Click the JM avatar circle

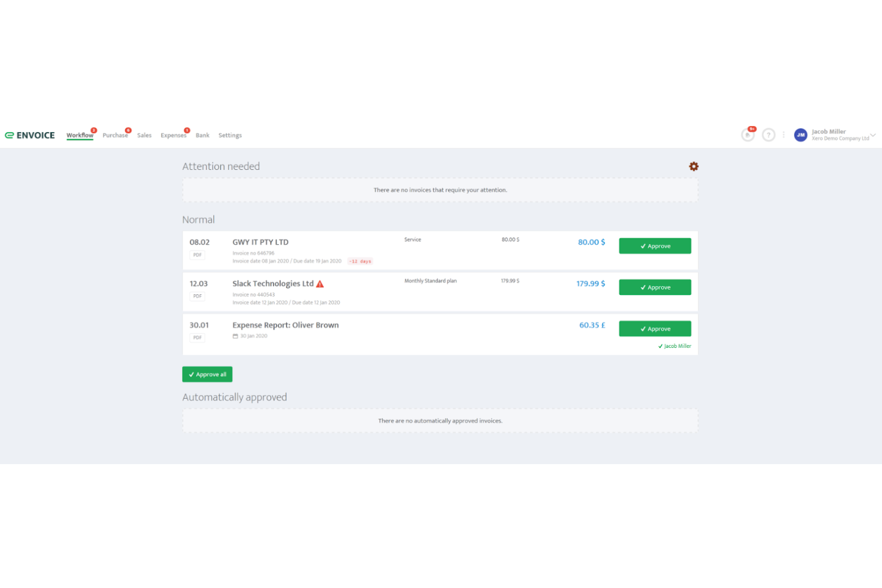800,135
